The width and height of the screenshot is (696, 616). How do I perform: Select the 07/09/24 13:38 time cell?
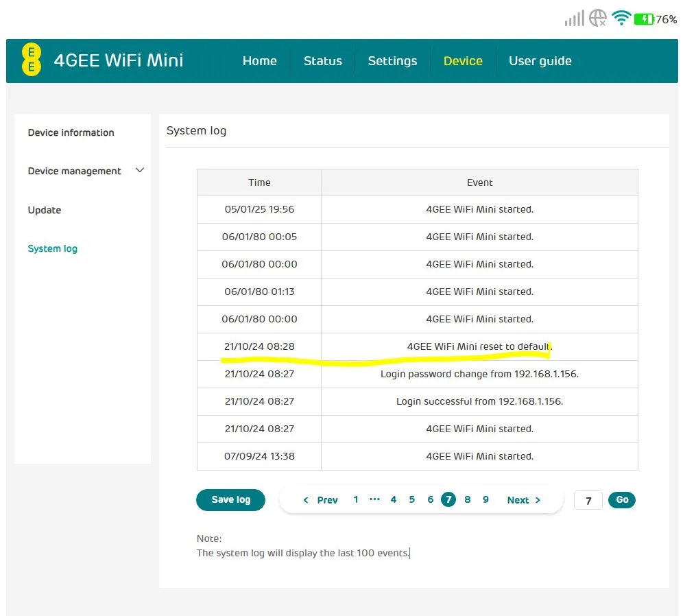point(259,456)
